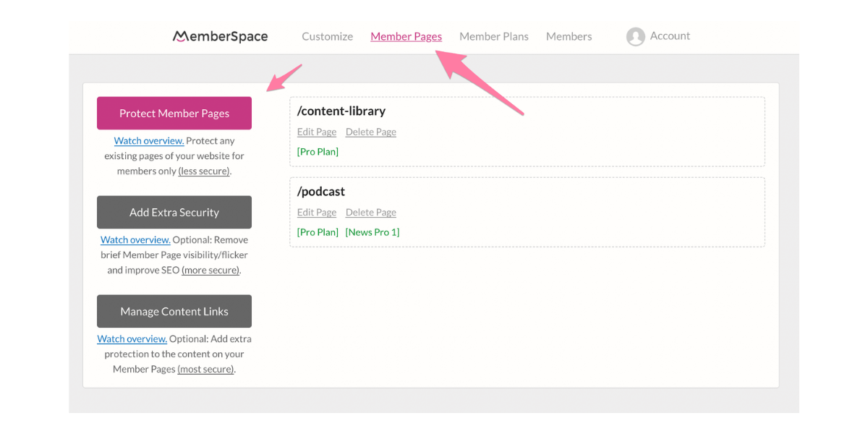Select the /content-library page title
Viewport: 868px width, 434px height.
click(341, 111)
